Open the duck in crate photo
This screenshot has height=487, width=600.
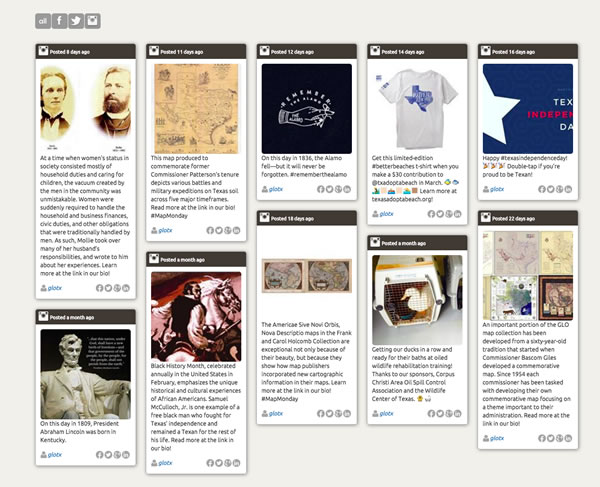tap(417, 300)
